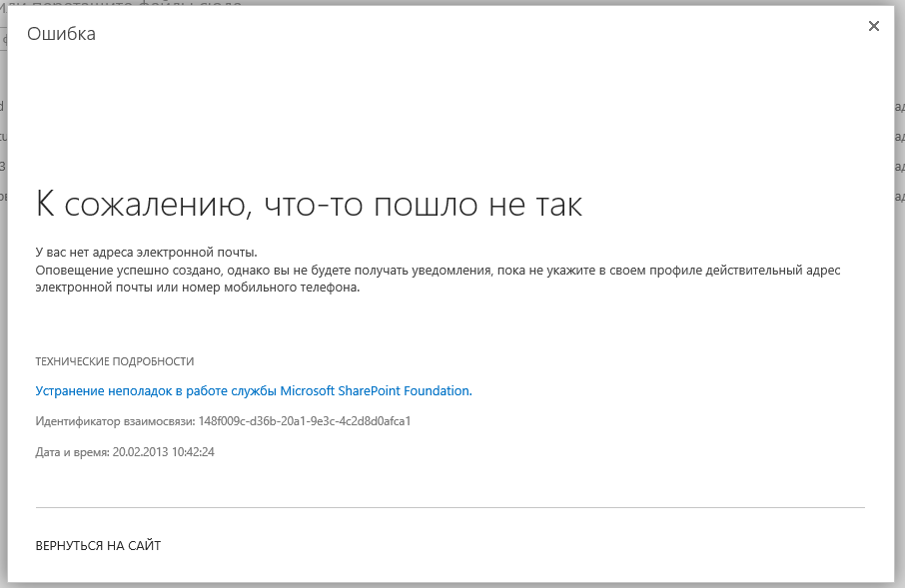Click the line mentioning номер мобильного телефона

(197, 288)
